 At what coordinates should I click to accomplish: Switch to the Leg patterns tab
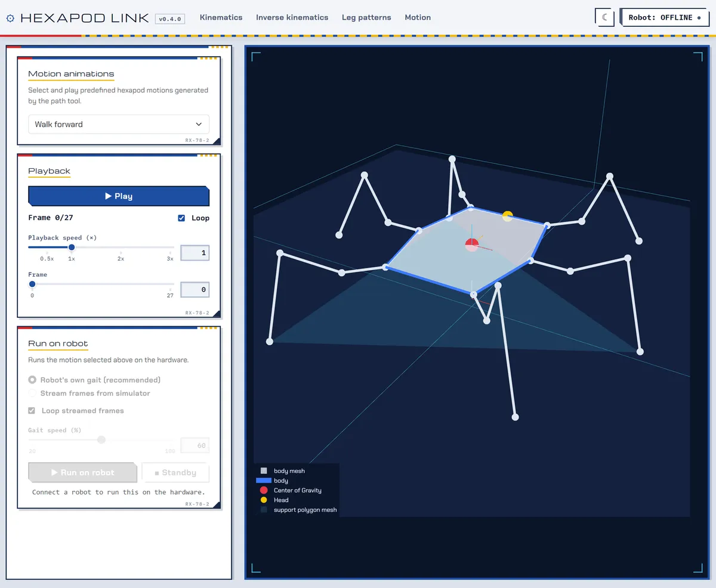(366, 17)
